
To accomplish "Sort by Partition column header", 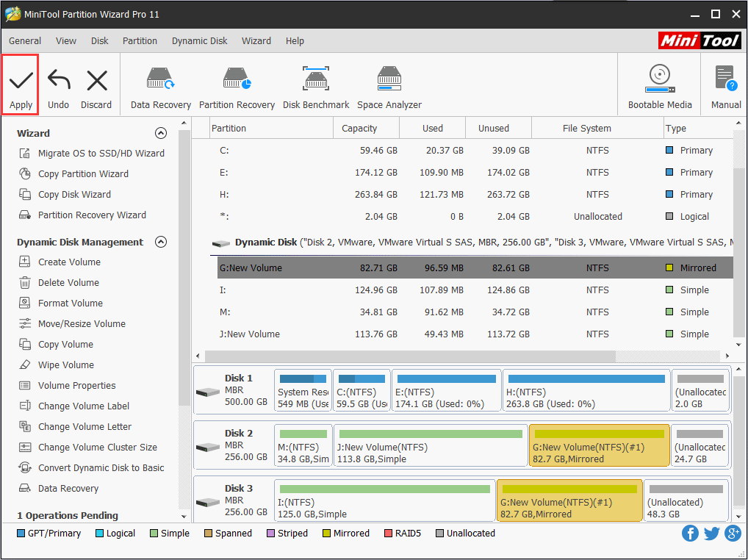I will point(271,129).
